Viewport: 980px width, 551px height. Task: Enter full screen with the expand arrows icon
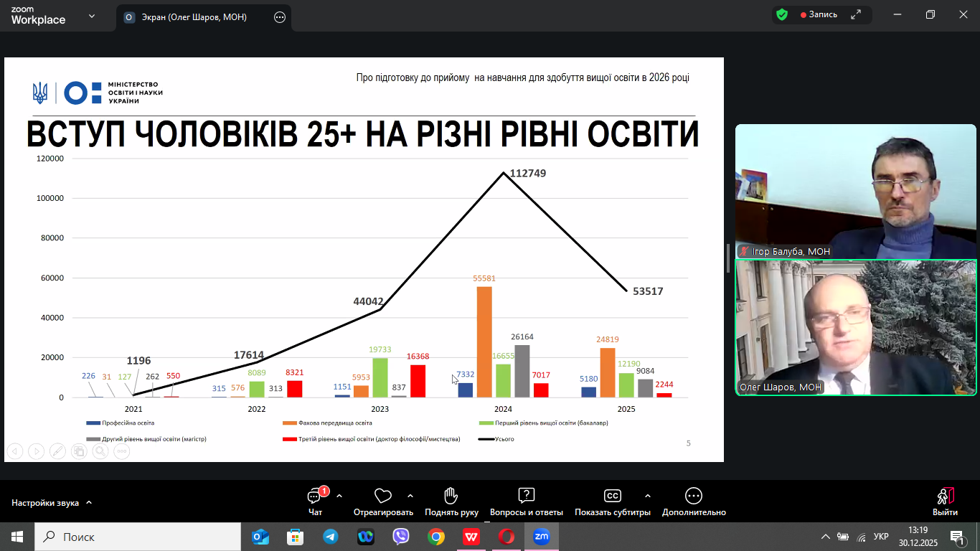[856, 14]
